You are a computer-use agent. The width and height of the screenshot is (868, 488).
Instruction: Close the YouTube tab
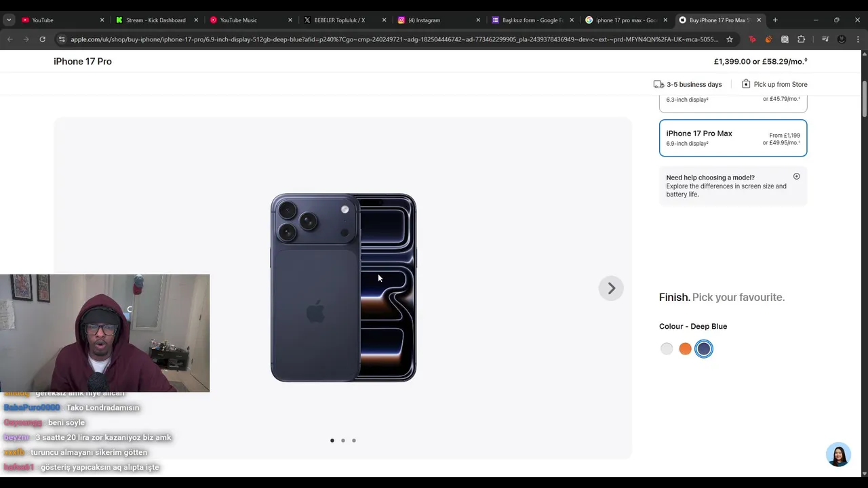tap(102, 20)
